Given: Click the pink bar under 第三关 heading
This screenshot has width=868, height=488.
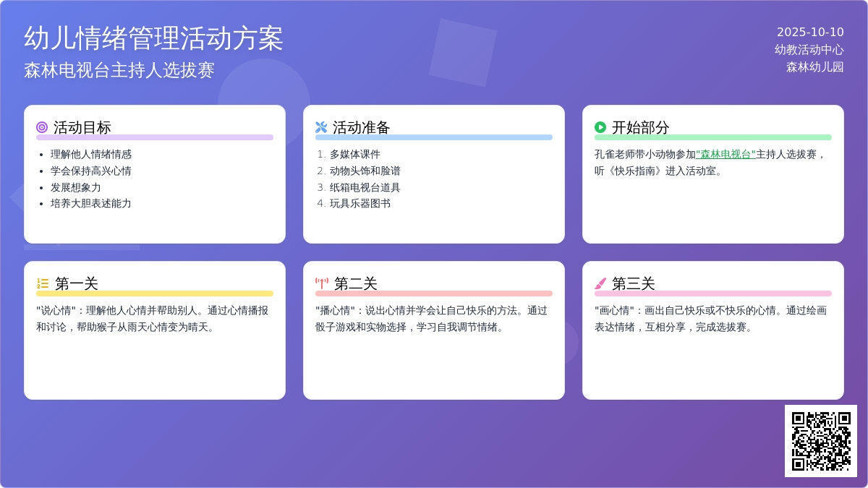Looking at the screenshot, I should click(x=713, y=294).
